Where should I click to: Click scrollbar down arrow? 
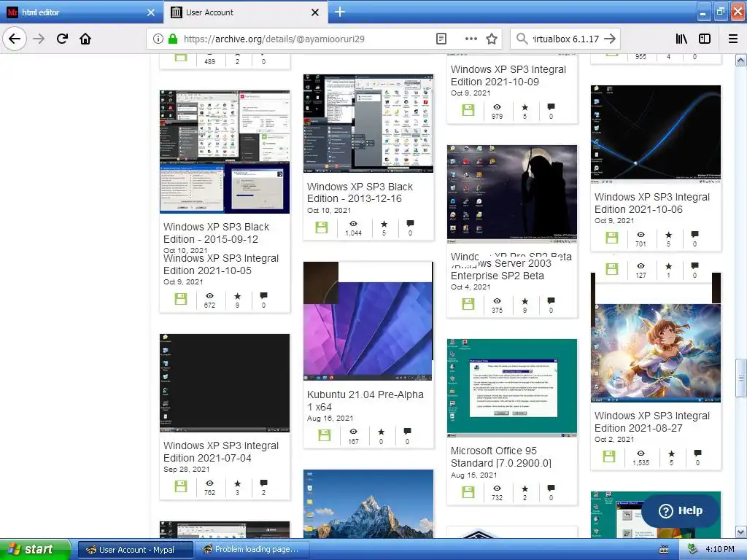[x=740, y=532]
